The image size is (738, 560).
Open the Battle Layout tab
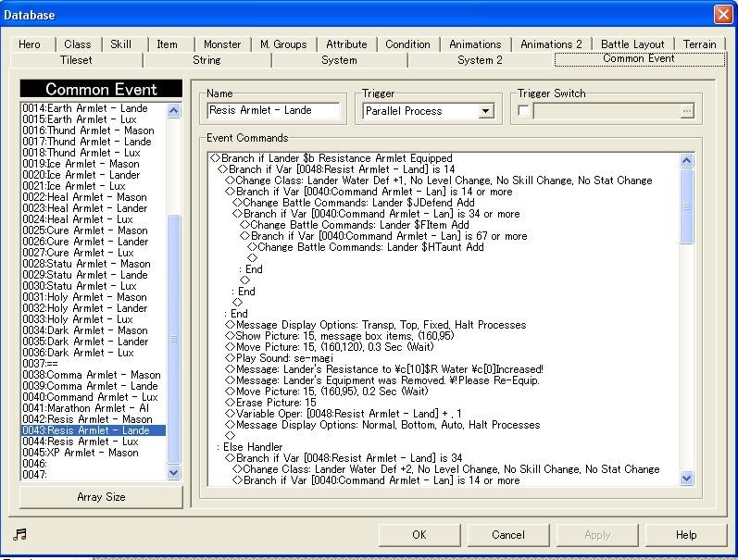[x=632, y=44]
